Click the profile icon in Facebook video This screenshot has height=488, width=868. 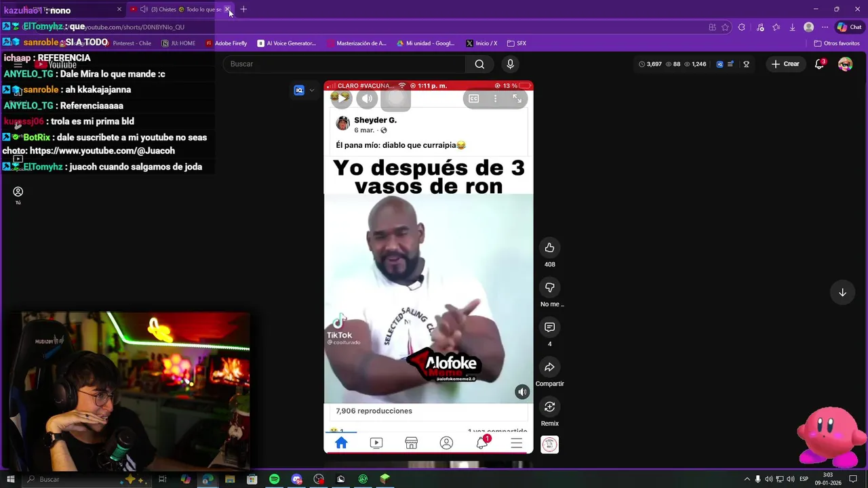coord(446,443)
